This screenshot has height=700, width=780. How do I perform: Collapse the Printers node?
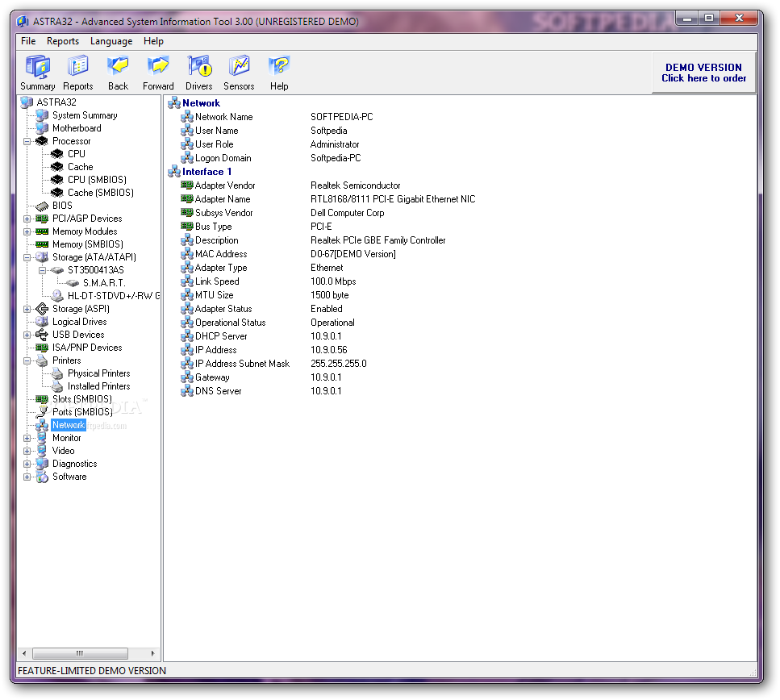(x=27, y=360)
